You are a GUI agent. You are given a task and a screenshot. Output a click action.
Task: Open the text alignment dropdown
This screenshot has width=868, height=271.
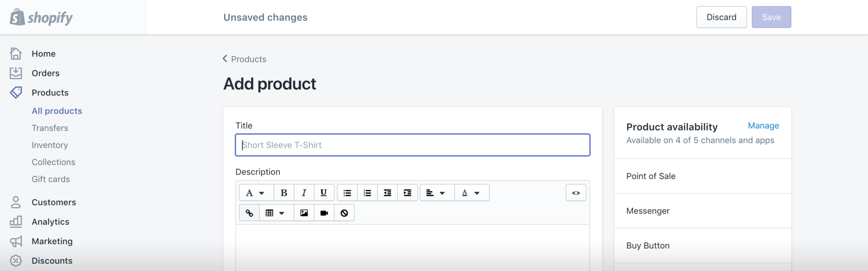pyautogui.click(x=436, y=193)
